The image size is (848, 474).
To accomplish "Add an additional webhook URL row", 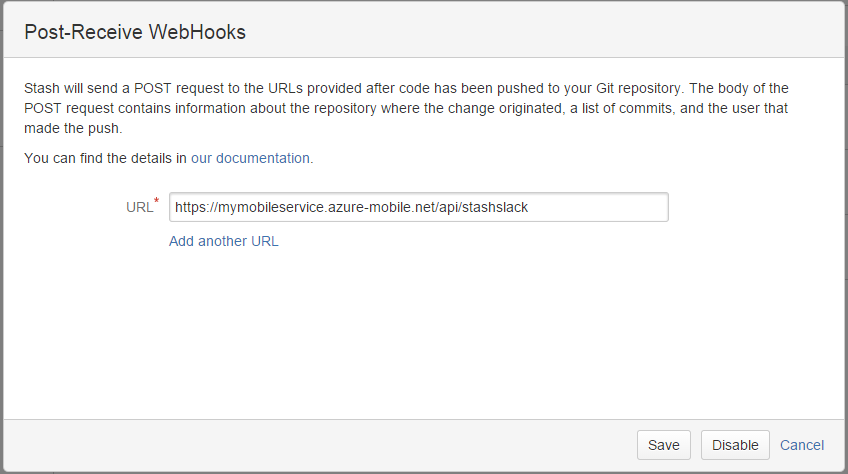I will pyautogui.click(x=223, y=241).
